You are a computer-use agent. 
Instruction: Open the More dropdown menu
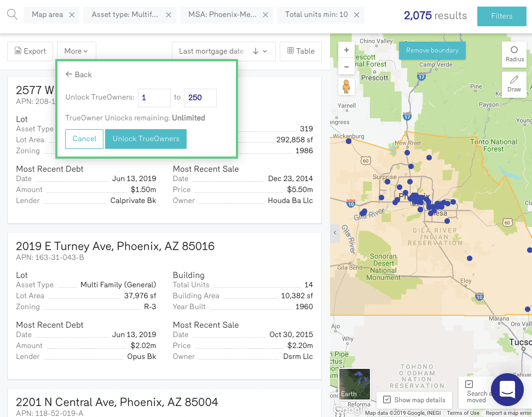click(76, 51)
